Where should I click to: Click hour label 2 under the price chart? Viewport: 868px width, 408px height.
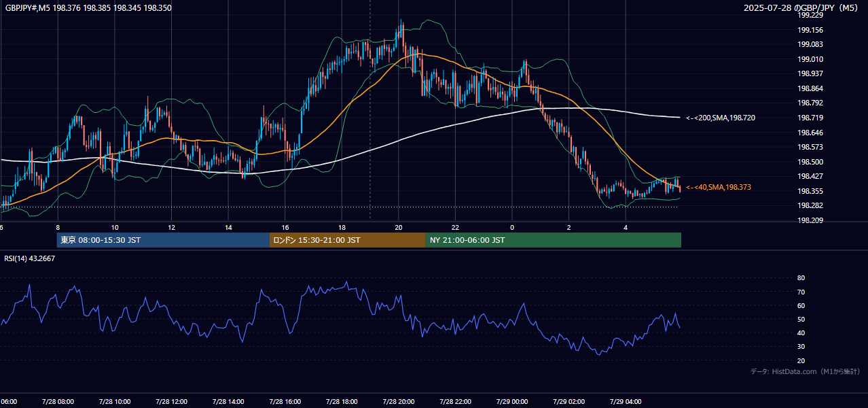(x=569, y=228)
